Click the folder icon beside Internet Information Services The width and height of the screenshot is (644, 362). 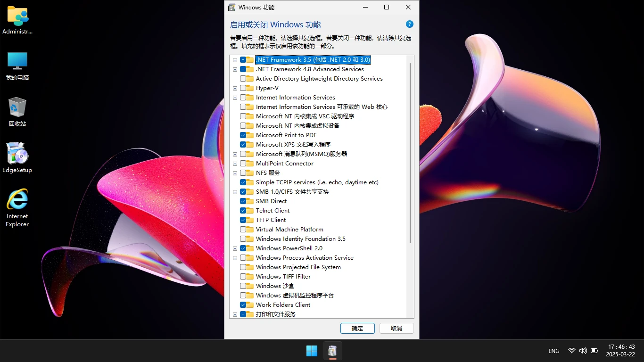250,98
